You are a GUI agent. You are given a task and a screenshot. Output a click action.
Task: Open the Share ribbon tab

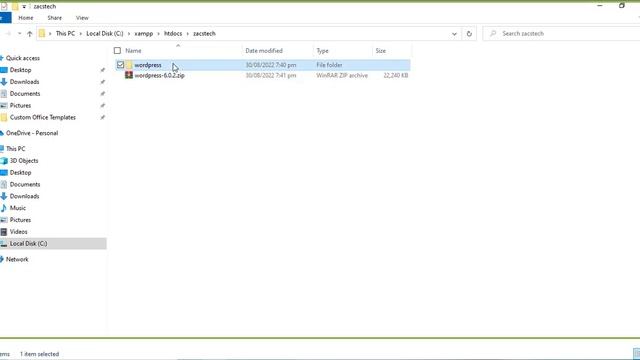tap(54, 18)
